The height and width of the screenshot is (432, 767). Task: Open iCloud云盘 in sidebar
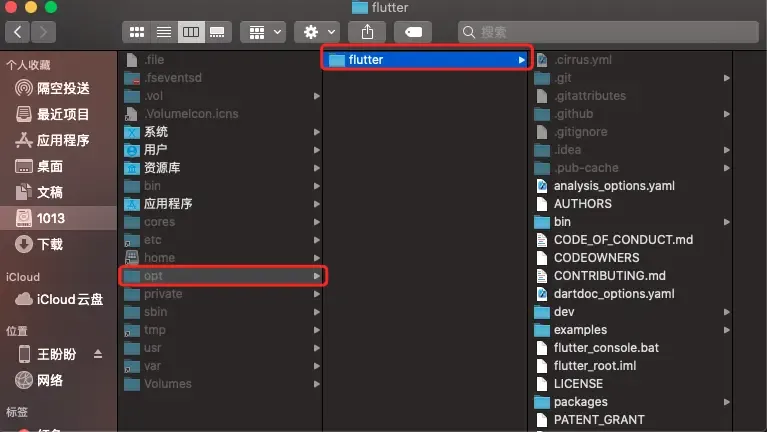[59, 299]
